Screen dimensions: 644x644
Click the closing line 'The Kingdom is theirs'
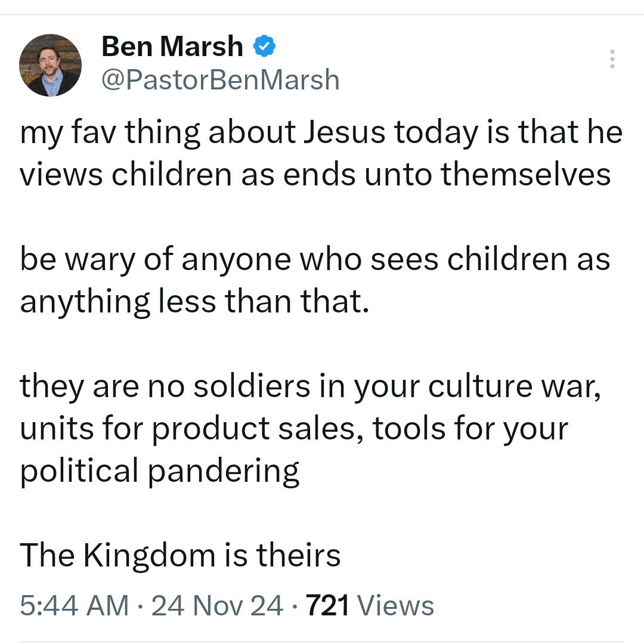click(180, 555)
